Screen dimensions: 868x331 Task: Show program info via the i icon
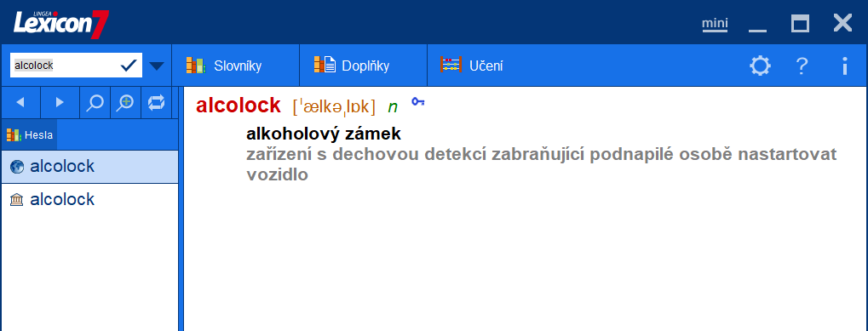click(x=844, y=66)
